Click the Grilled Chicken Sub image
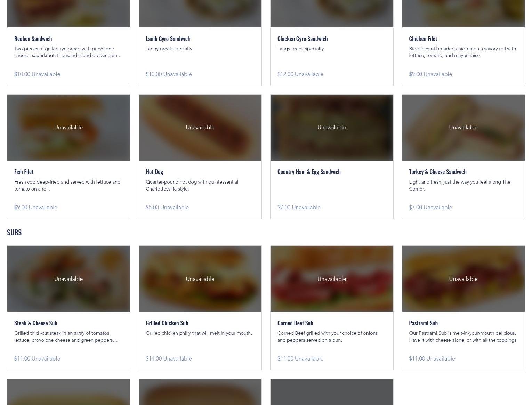Screen dimensions: 532x405 (200, 279)
